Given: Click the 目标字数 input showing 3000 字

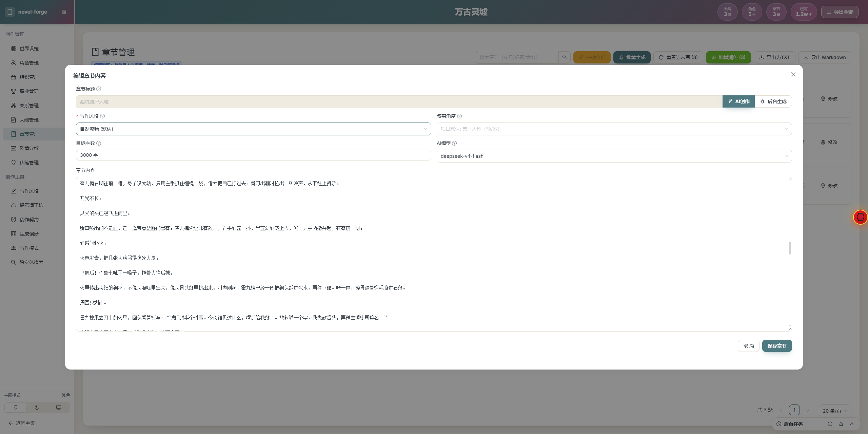Looking at the screenshot, I should tap(253, 155).
